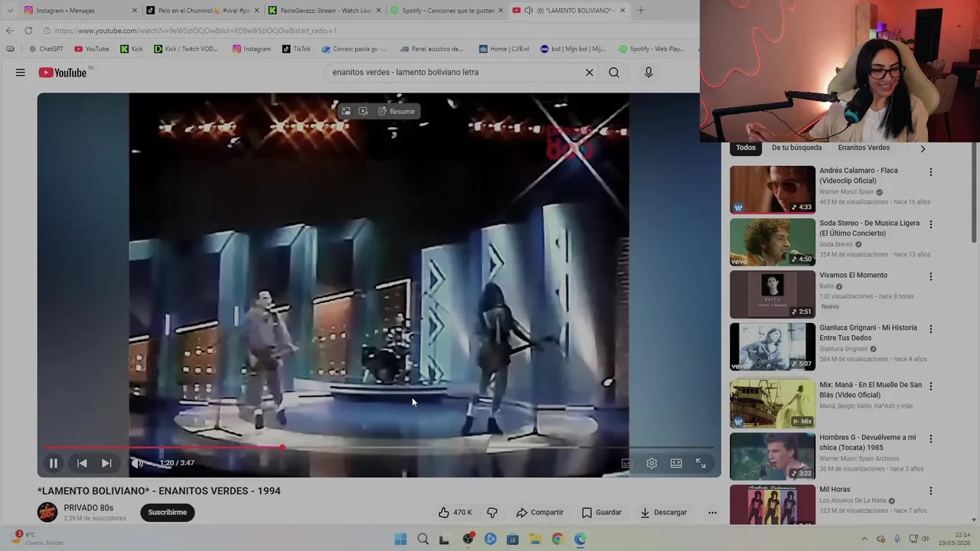The height and width of the screenshot is (551, 980).
Task: Enter fullscreen on the video player
Action: pyautogui.click(x=701, y=463)
